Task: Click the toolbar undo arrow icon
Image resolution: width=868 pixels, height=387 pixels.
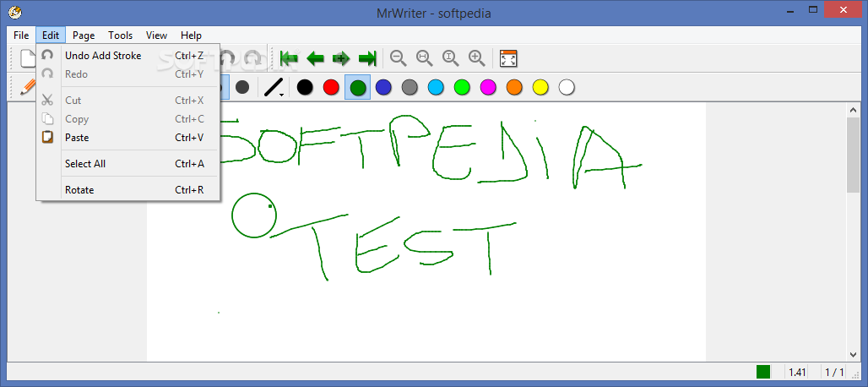Action: click(228, 58)
